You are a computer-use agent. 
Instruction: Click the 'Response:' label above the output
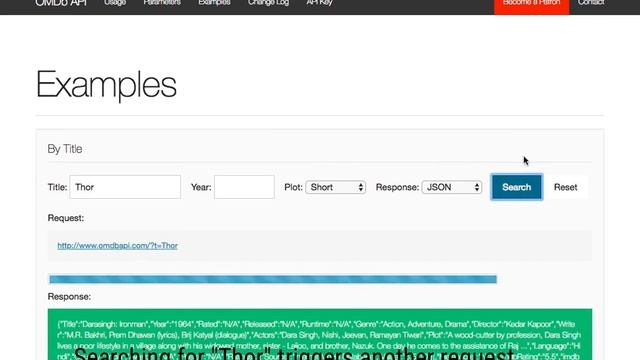tap(69, 296)
